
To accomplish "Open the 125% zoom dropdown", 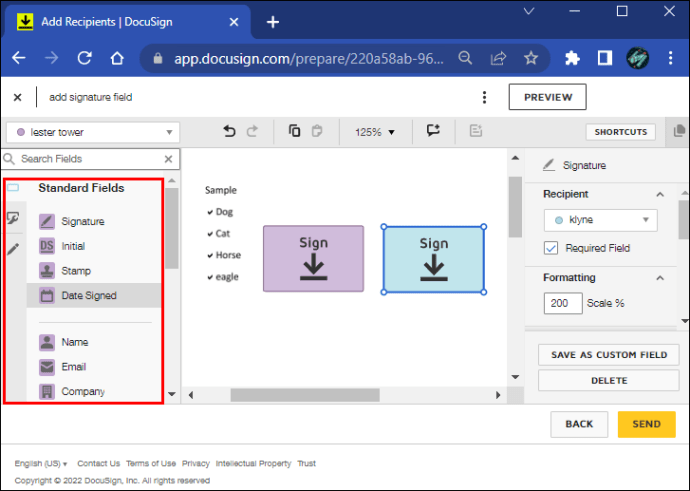I will point(374,132).
